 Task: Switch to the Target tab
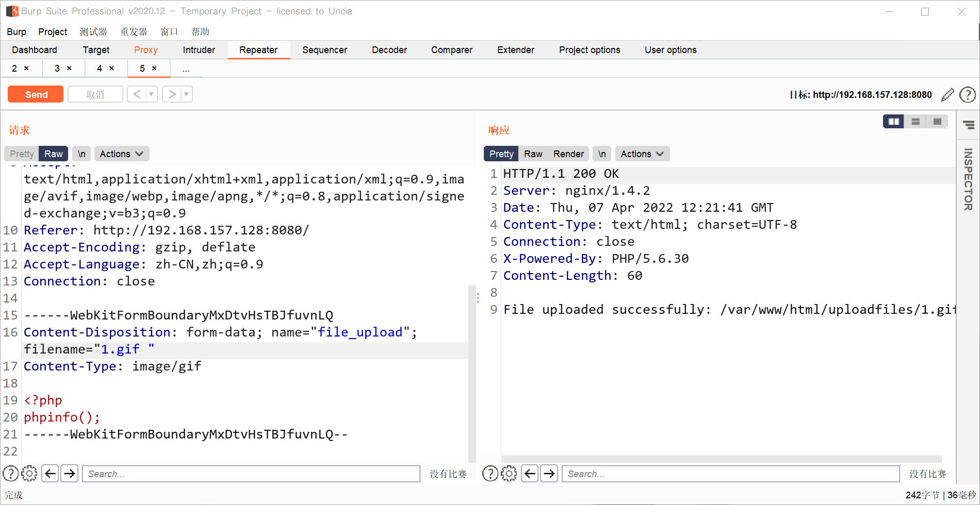click(96, 50)
